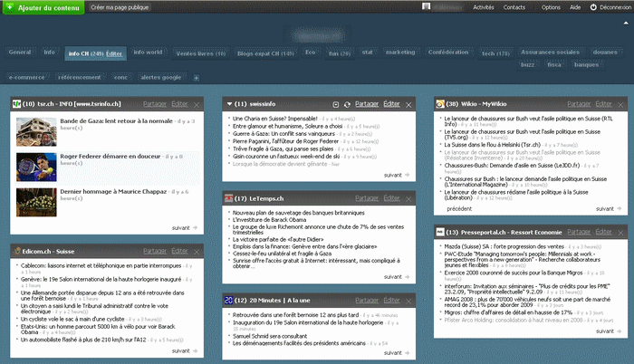Click Éditer on the Wikio widget
Image resolution: width=634 pixels, height=364 pixels.
coord(604,104)
